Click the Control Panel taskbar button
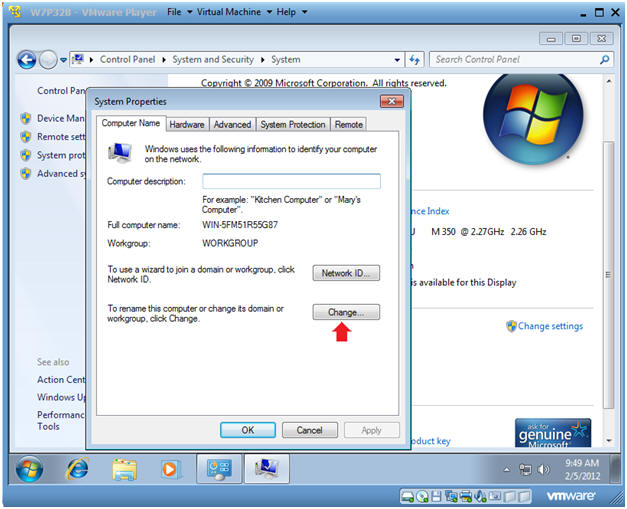Image resolution: width=627 pixels, height=509 pixels. (x=219, y=469)
